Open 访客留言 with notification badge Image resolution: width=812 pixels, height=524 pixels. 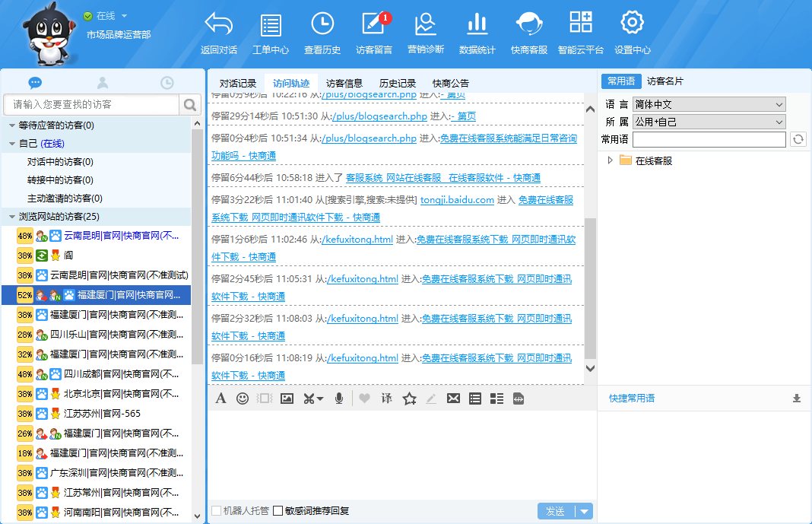[373, 26]
